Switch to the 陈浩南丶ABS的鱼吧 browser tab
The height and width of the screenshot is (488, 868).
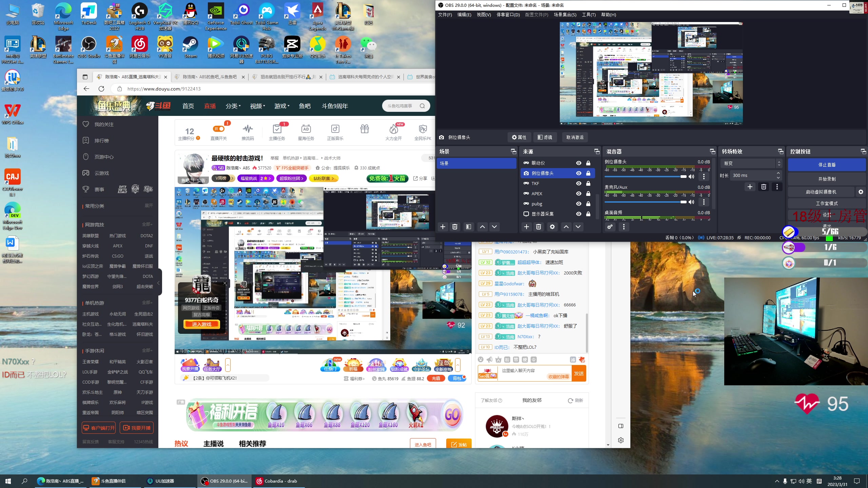(x=210, y=77)
